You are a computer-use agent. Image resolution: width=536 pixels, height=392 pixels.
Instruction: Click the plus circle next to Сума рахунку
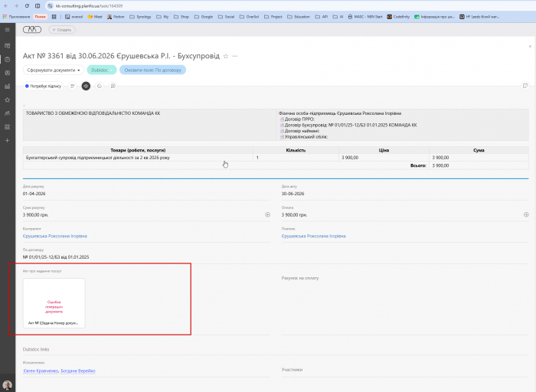click(x=268, y=214)
